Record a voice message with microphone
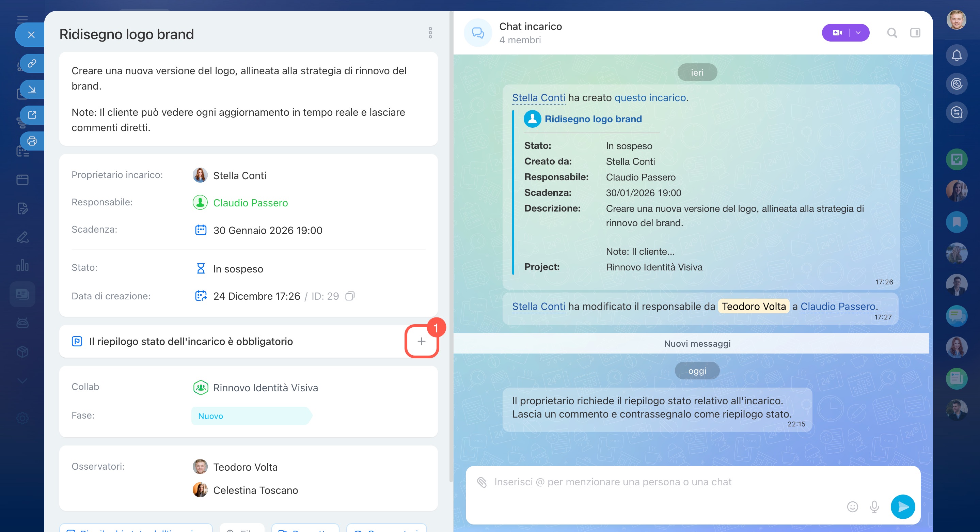Screen dimensions: 980x532 [874, 506]
